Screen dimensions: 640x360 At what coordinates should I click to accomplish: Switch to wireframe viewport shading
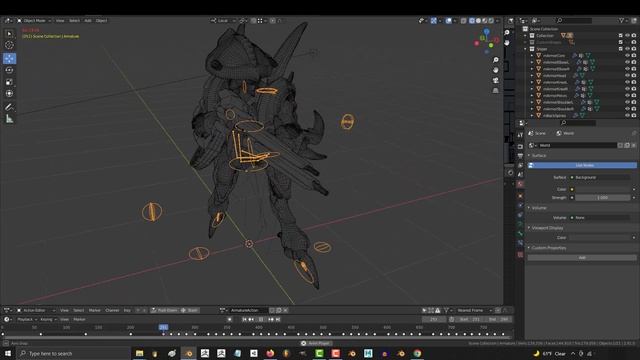[472, 20]
